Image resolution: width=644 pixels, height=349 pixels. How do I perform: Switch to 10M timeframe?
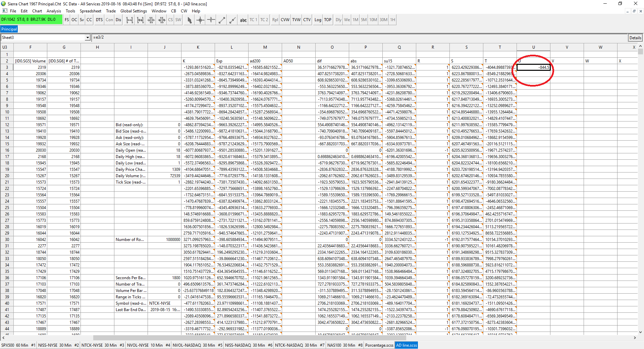point(373,20)
